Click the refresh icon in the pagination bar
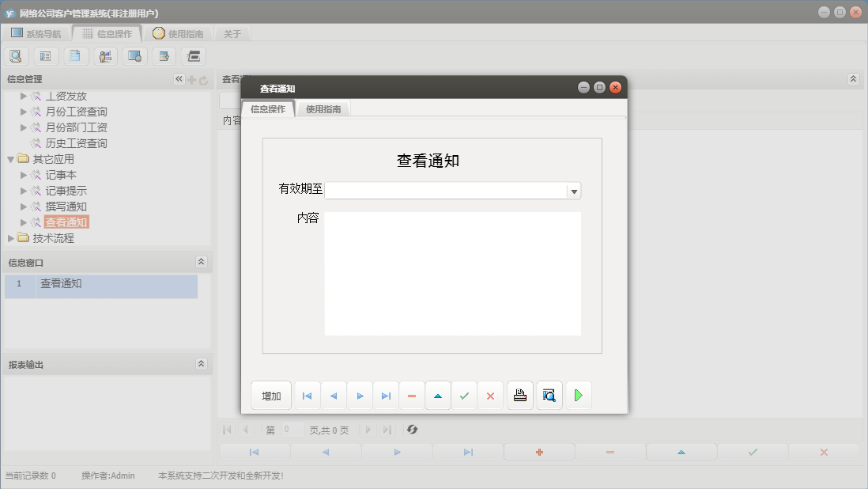868x489 pixels. point(411,430)
